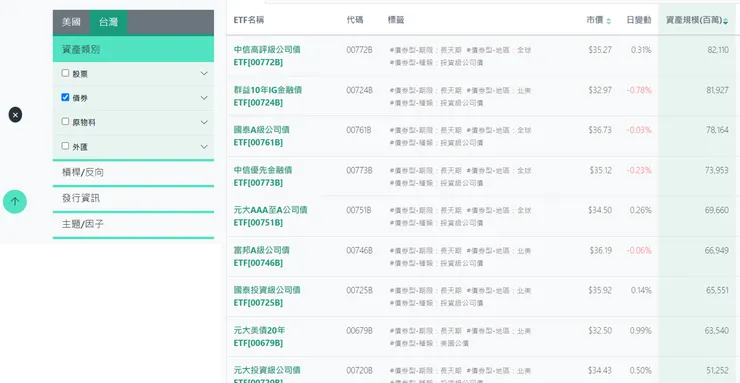
Task: Check the 外匯 checkbox
Action: (x=65, y=146)
